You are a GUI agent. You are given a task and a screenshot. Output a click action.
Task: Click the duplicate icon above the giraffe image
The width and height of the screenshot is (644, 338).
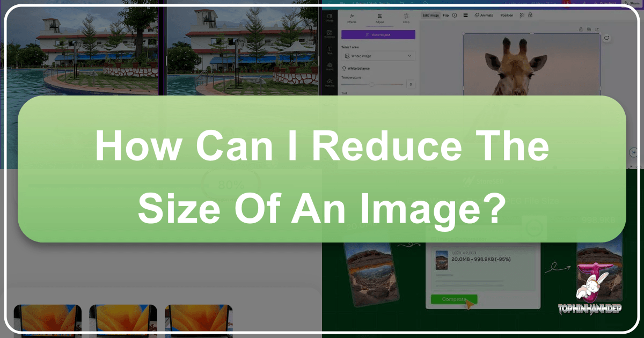click(589, 29)
